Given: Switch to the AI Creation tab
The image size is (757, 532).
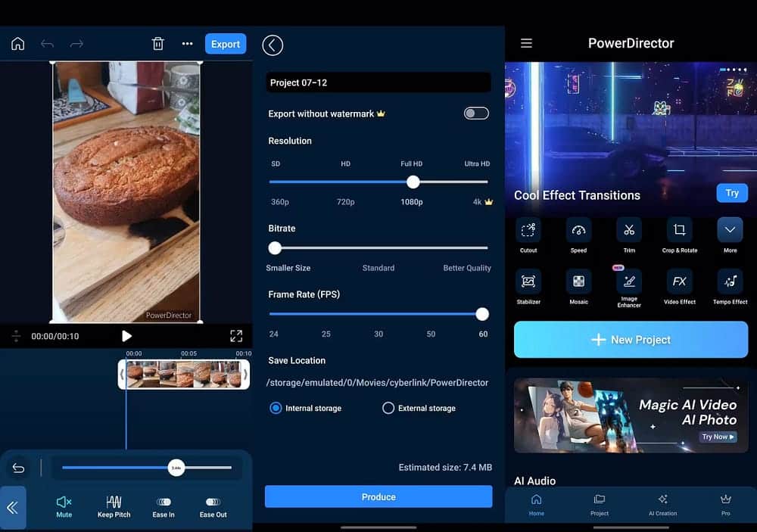Looking at the screenshot, I should click(662, 505).
